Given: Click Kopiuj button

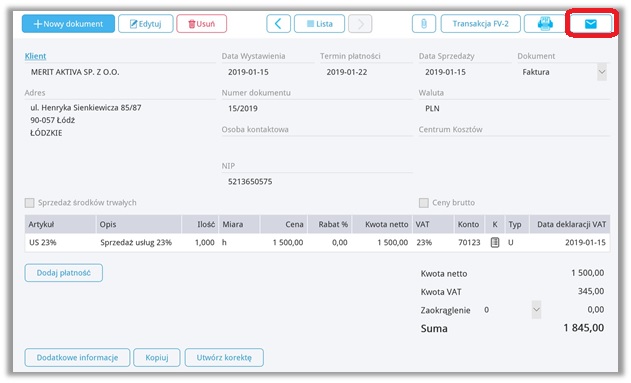Looking at the screenshot, I should 157,357.
